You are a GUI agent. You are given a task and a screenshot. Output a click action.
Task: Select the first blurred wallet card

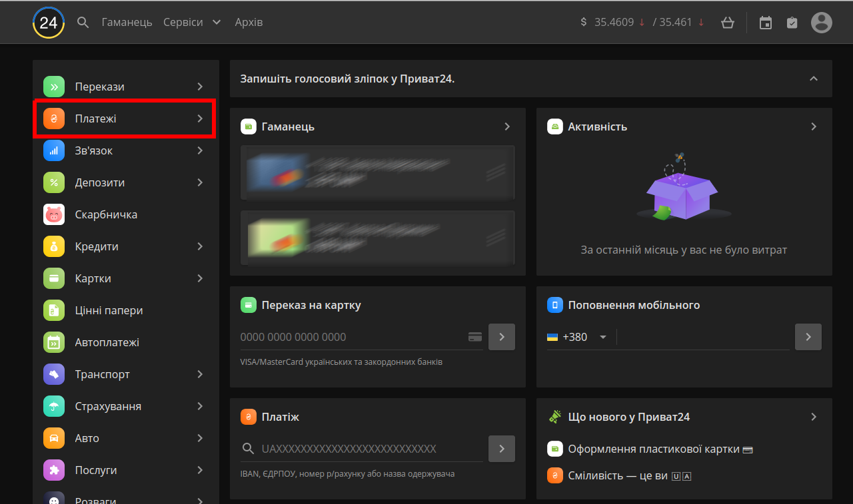pyautogui.click(x=378, y=172)
